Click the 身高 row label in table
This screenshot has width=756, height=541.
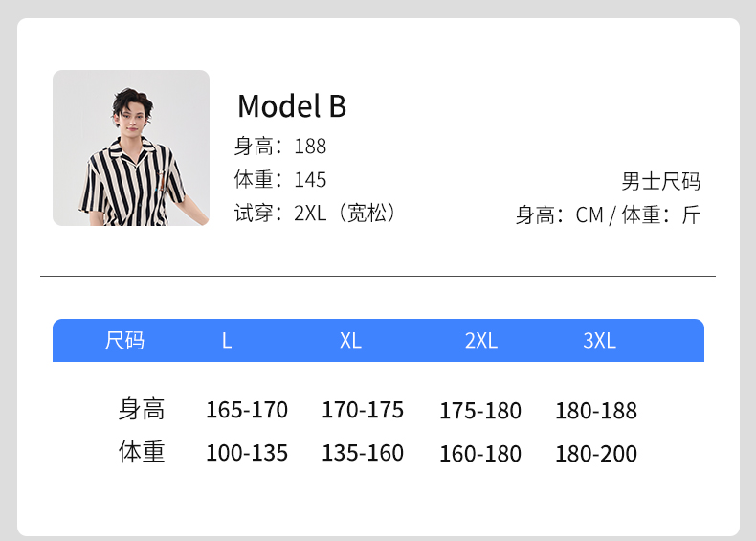pos(142,410)
